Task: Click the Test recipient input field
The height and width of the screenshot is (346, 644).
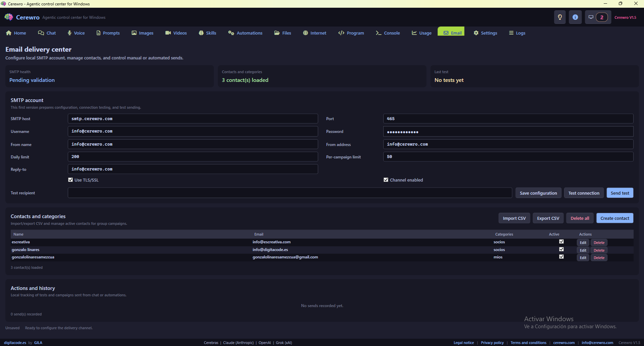Action: coord(290,193)
